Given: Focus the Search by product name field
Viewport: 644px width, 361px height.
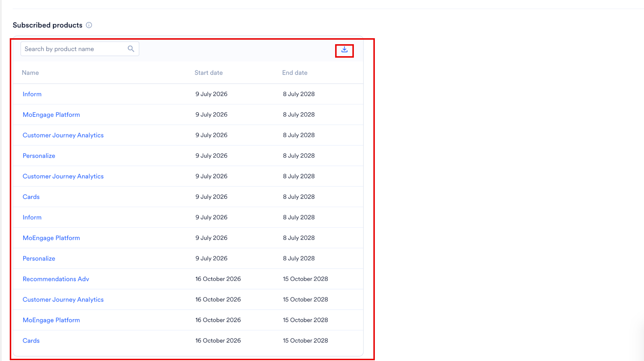Looking at the screenshot, I should coord(80,49).
